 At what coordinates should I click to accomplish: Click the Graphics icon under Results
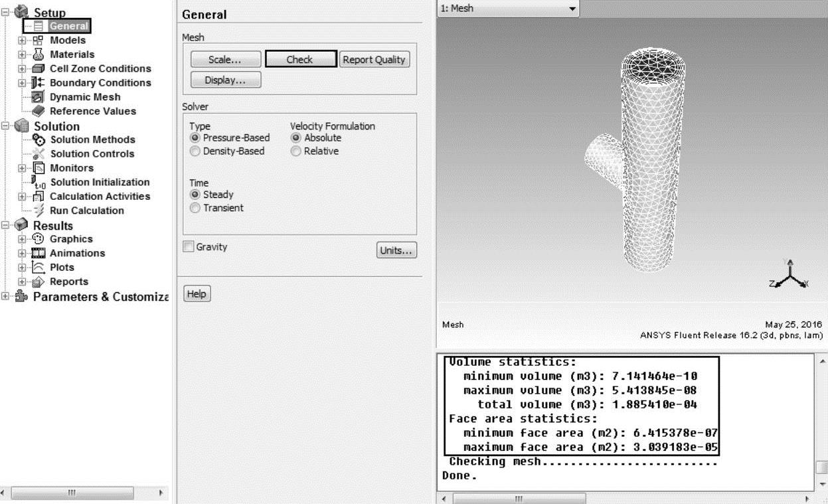39,239
